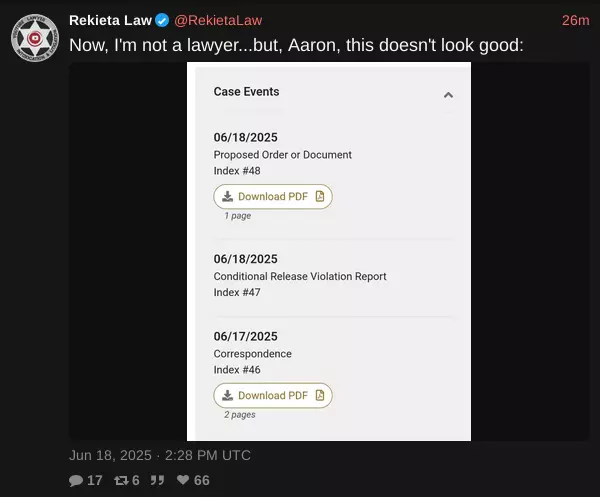Click the Proposed Order or Document title

point(282,155)
